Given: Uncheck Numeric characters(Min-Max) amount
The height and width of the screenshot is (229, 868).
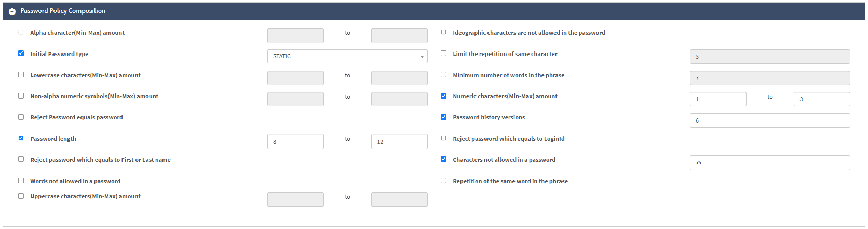Looking at the screenshot, I should 444,96.
